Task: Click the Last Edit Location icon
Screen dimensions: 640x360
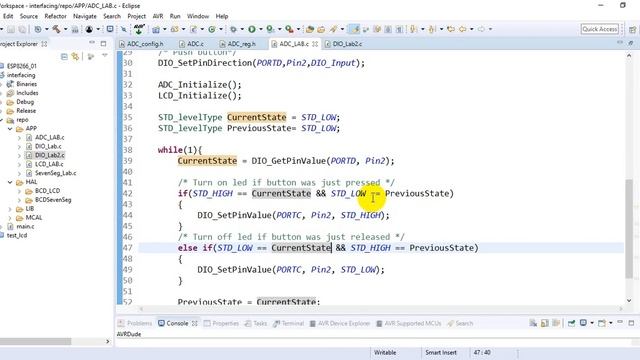Action: point(451,29)
